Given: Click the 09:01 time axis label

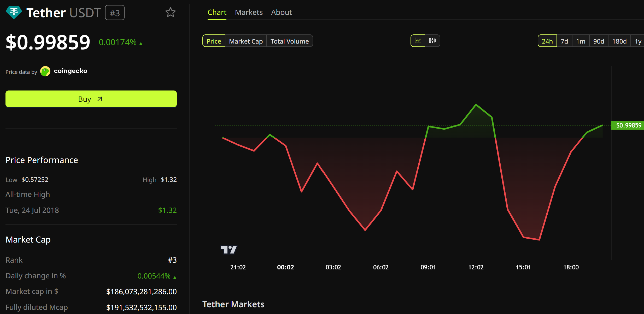Looking at the screenshot, I should 428,267.
